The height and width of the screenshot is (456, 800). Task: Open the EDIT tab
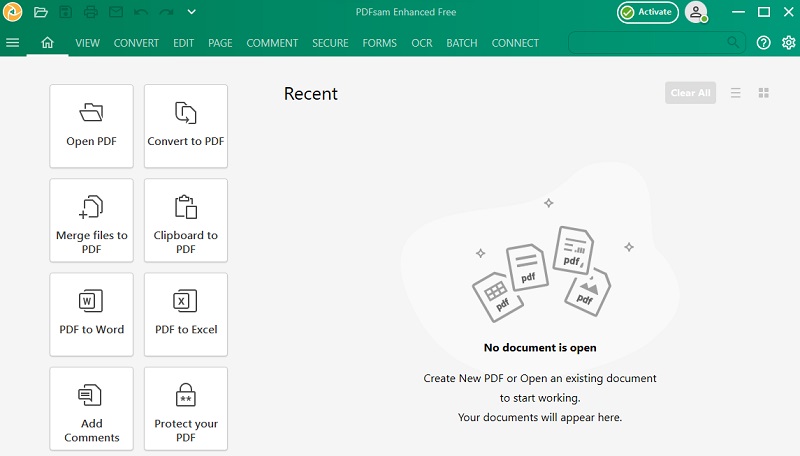point(183,43)
